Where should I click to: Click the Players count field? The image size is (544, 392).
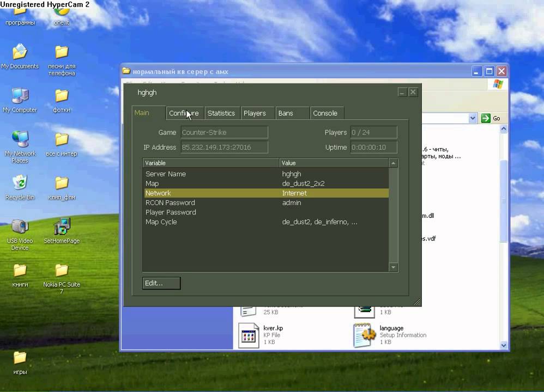tap(373, 132)
